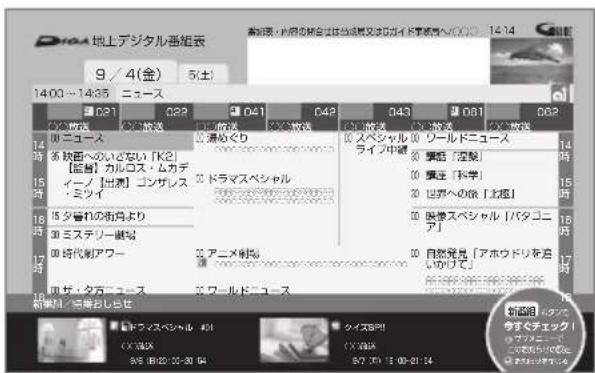Select 映像スペシャル「パタゴニア」 program
Image resolution: width=595 pixels, height=373 pixels.
pyautogui.click(x=485, y=227)
